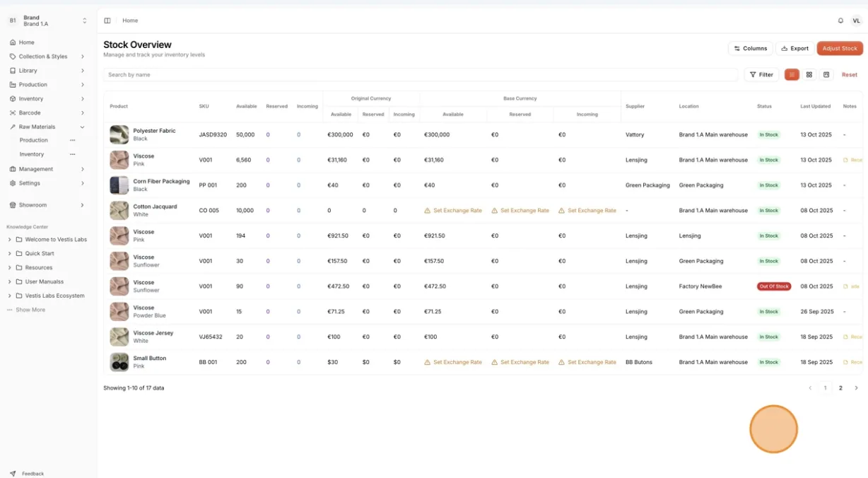Click the SKU column header

(x=204, y=106)
